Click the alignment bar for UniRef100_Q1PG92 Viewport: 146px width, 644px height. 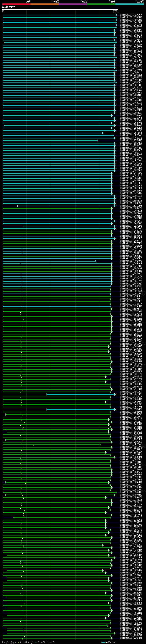(69, 226)
